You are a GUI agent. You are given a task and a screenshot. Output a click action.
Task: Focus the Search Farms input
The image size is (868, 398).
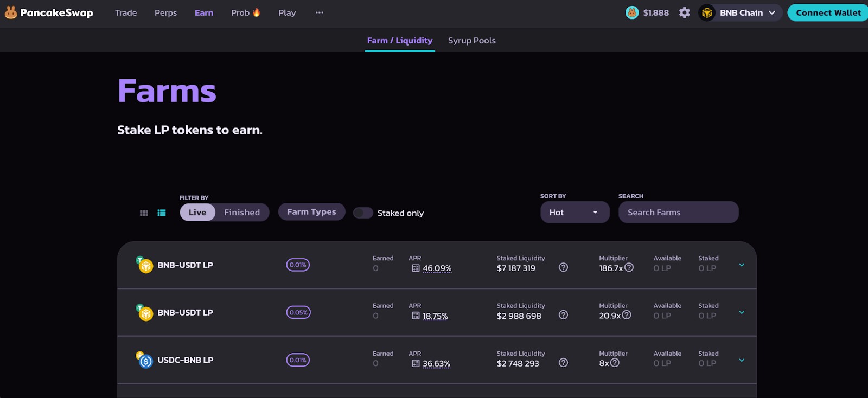[679, 213]
